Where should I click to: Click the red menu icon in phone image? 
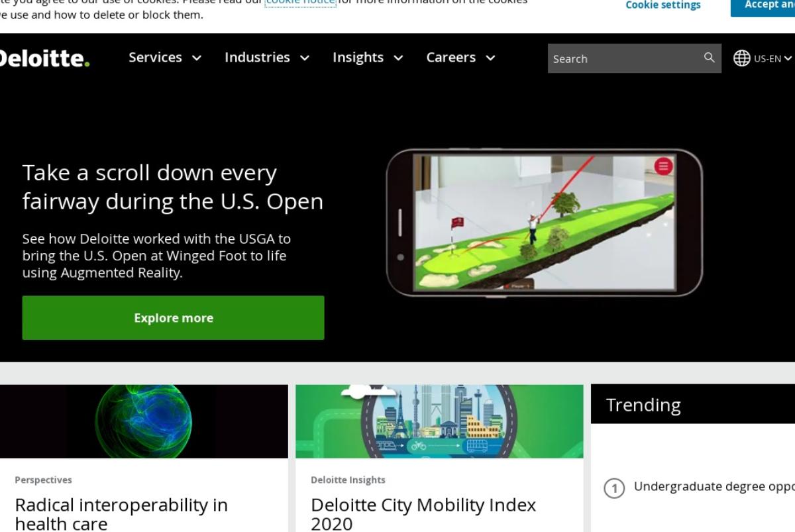click(x=663, y=166)
